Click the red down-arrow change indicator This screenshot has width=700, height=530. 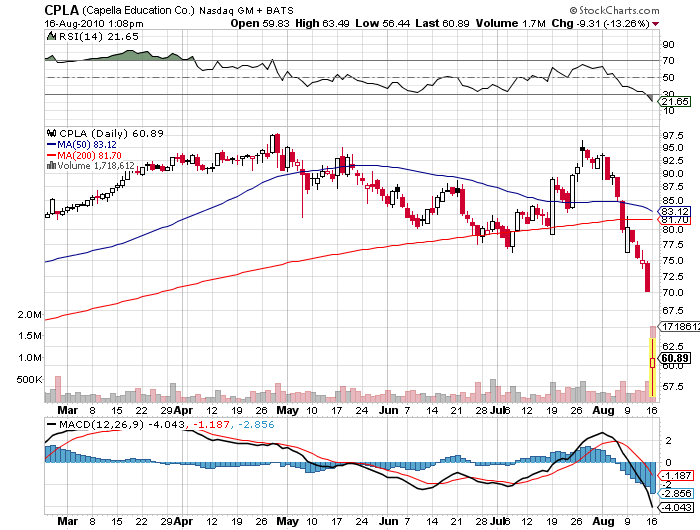655,24
